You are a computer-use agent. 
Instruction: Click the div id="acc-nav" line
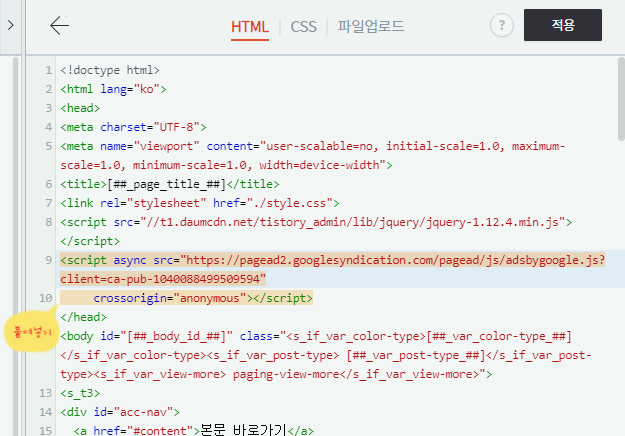pos(120,412)
